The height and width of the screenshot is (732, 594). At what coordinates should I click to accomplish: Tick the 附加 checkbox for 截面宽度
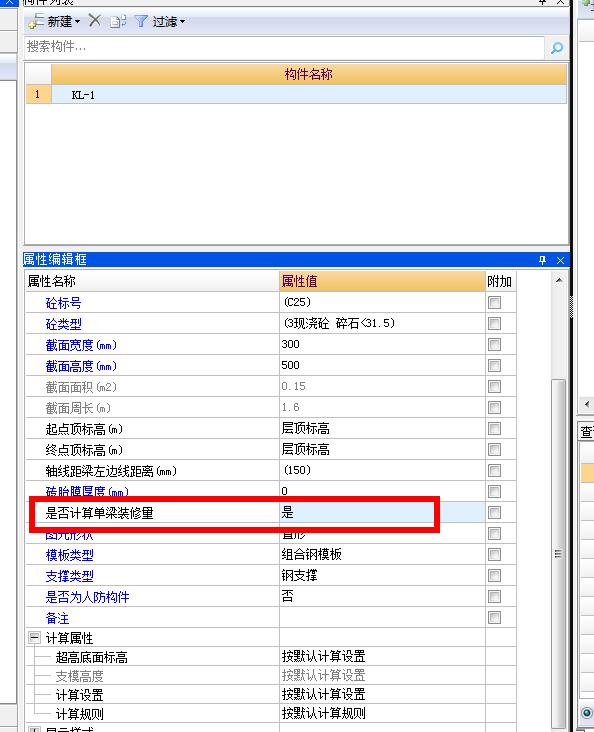pyautogui.click(x=495, y=345)
